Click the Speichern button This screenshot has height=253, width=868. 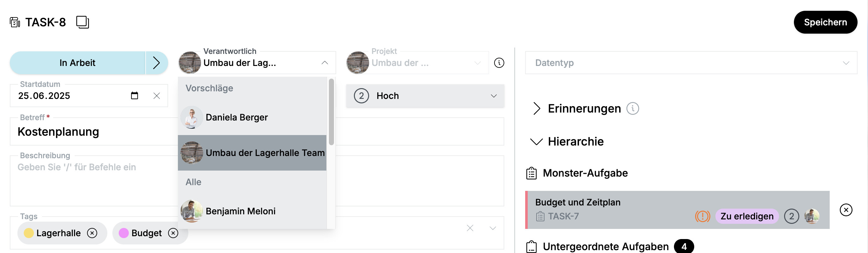point(825,22)
